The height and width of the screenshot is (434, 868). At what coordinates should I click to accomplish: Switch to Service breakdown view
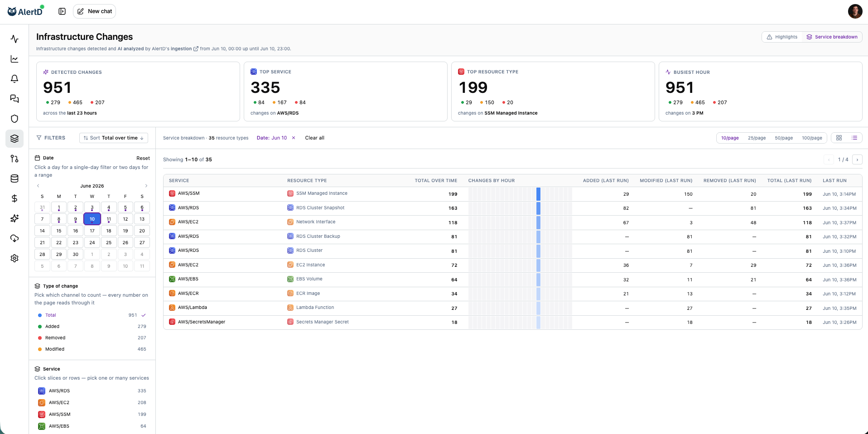(x=832, y=37)
